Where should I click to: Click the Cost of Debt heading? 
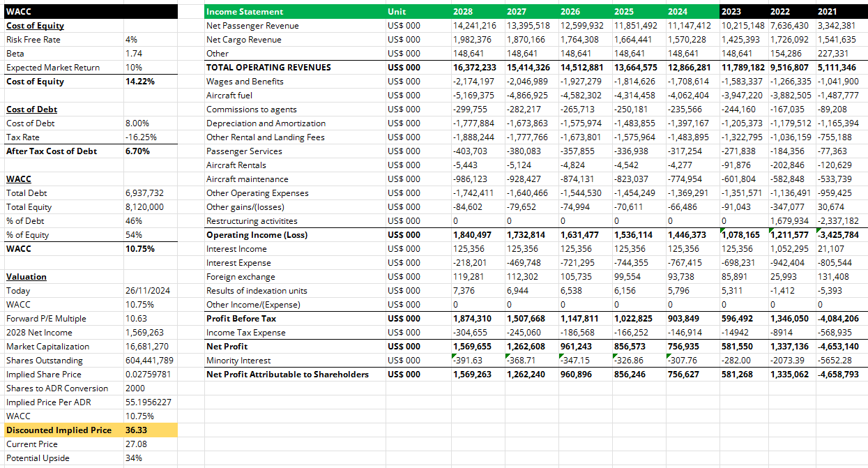(31, 110)
